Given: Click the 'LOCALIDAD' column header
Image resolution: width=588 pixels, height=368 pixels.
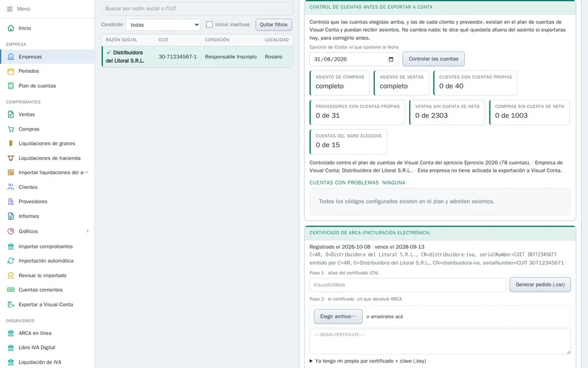Looking at the screenshot, I should [x=277, y=40].
